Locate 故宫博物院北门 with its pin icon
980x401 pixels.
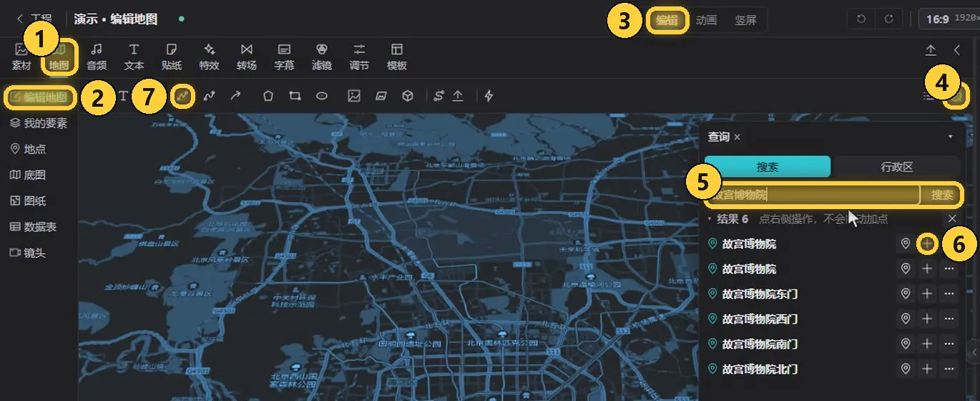click(906, 369)
